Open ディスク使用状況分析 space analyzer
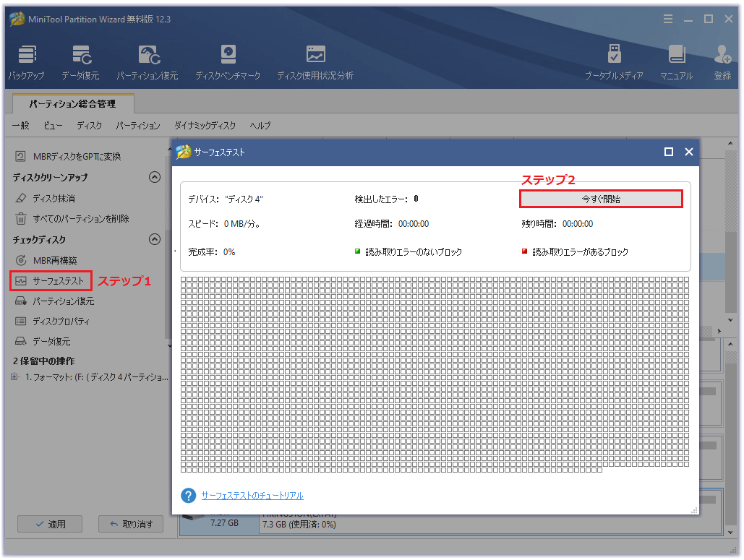Viewport: 744px width, 560px height. pos(315,62)
